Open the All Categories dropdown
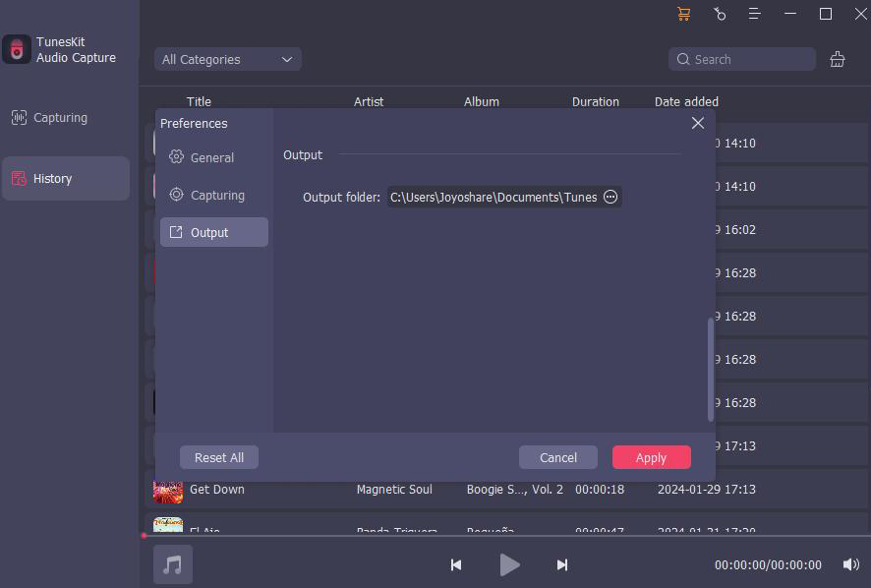 [x=228, y=59]
